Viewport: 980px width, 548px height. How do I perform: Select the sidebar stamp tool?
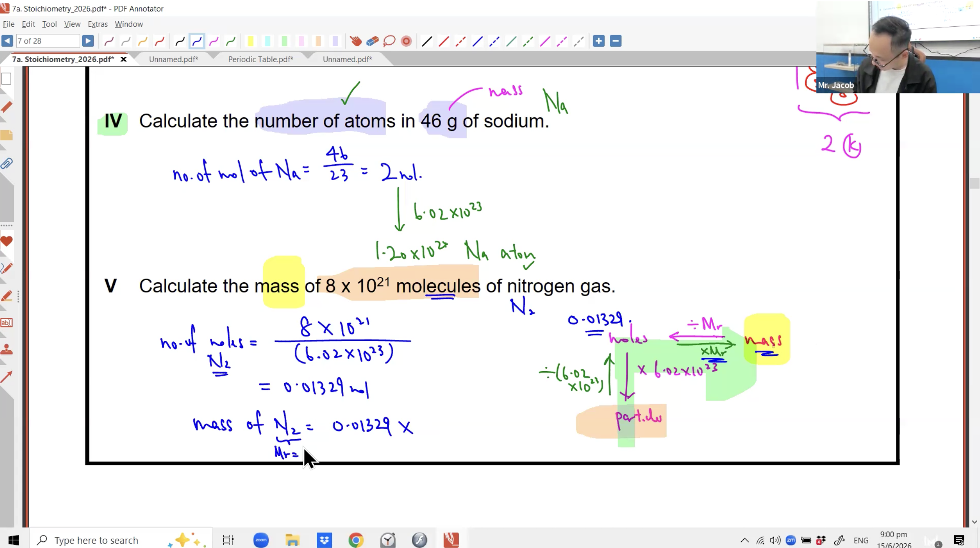coord(6,349)
